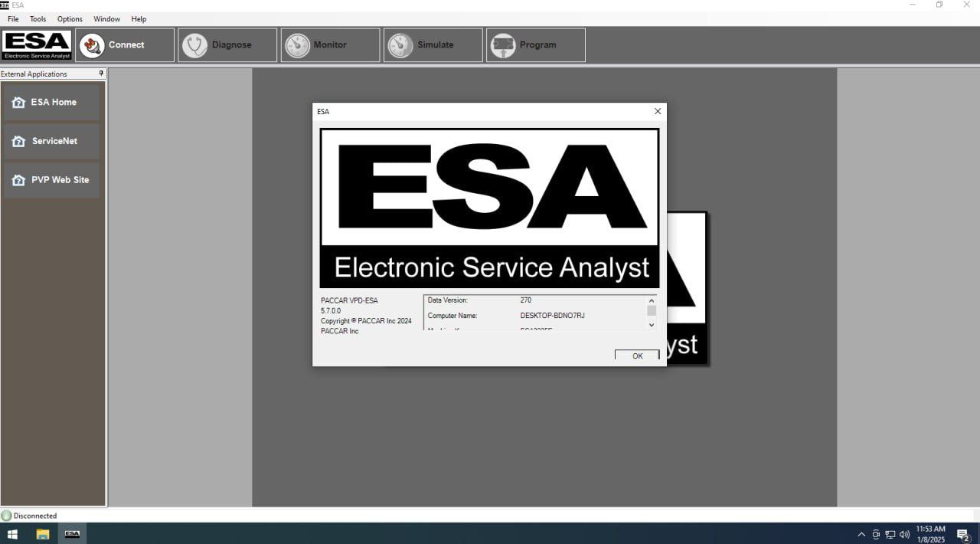Viewport: 980px width, 544px height.
Task: Open the Diagnose stethoscope tool
Action: 195,45
